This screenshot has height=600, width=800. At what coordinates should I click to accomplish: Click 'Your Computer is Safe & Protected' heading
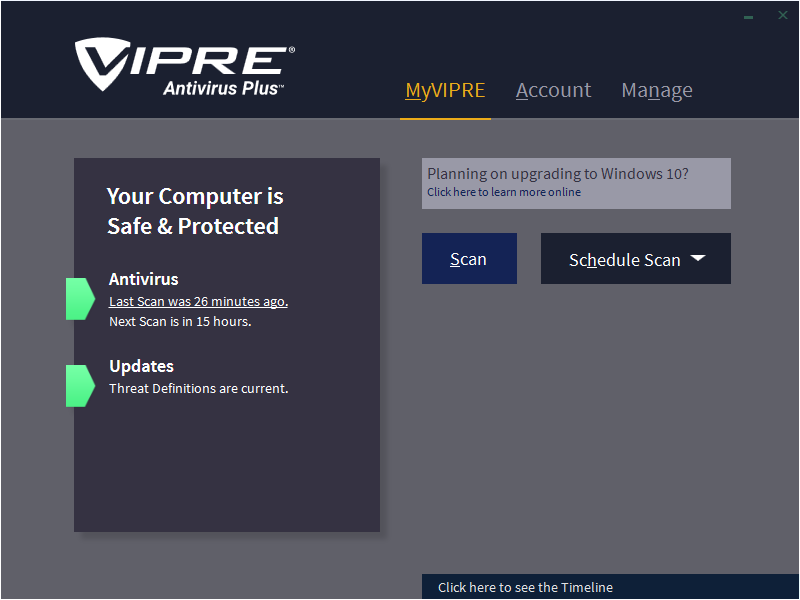194,211
